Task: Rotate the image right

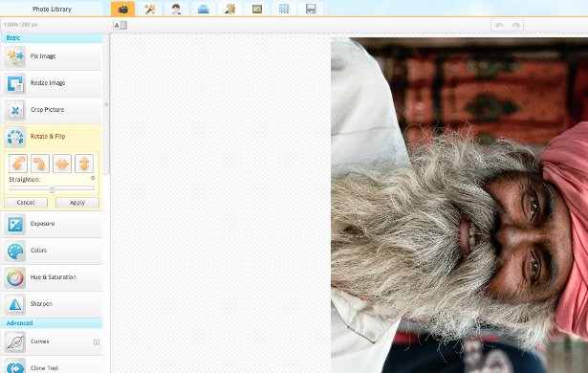Action: pyautogui.click(x=40, y=164)
